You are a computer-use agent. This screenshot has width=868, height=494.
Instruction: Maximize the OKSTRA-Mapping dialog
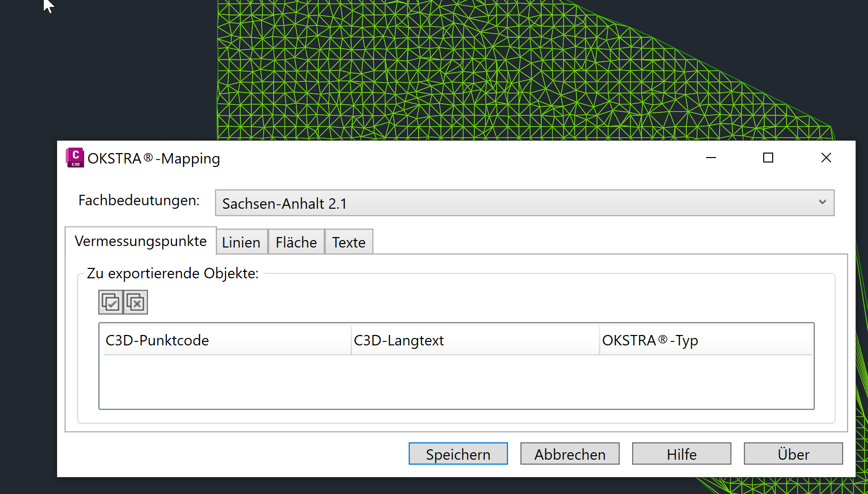(768, 158)
